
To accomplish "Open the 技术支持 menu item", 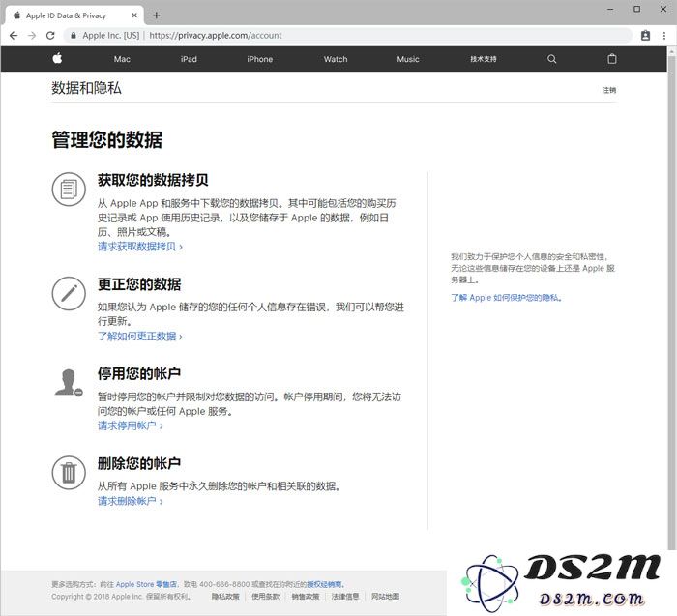I will pyautogui.click(x=484, y=59).
